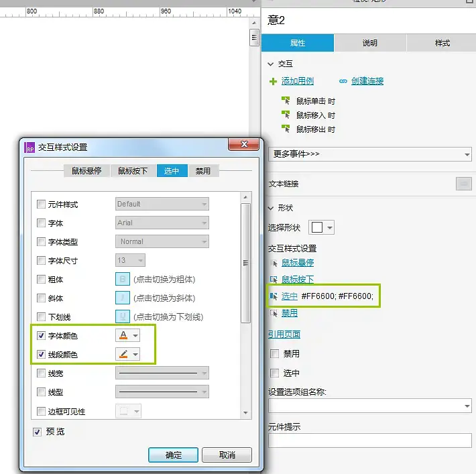Confirm with the 确定 button
Viewport: 476px width, 474px height.
pyautogui.click(x=174, y=455)
